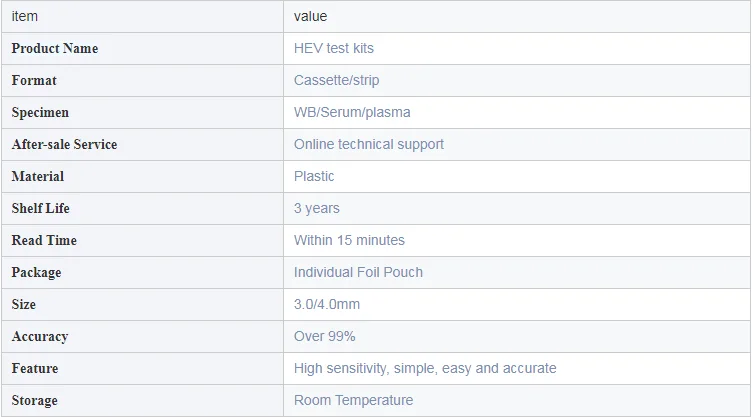Click the 'HEV test kits' value
The image size is (753, 417).
[x=334, y=48]
